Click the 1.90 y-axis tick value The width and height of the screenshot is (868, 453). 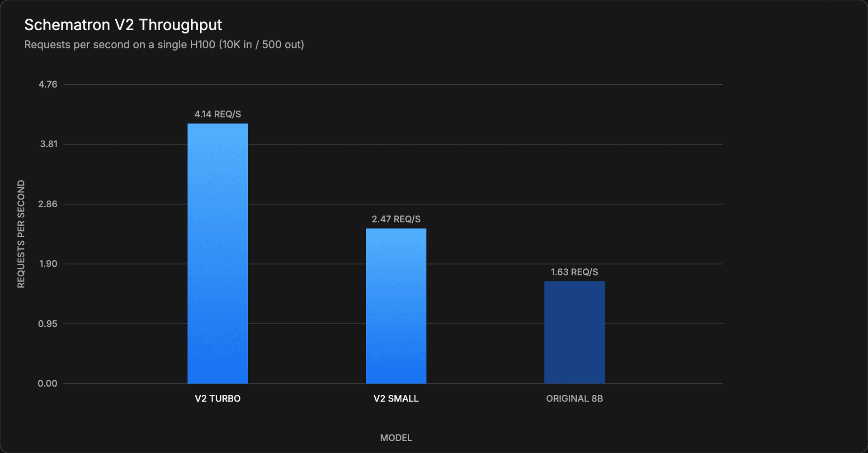pos(48,264)
